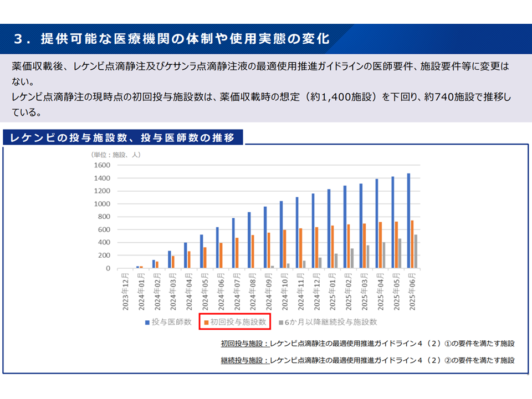
Task: Click the x-axis label 2025年04月
Action: [381, 292]
